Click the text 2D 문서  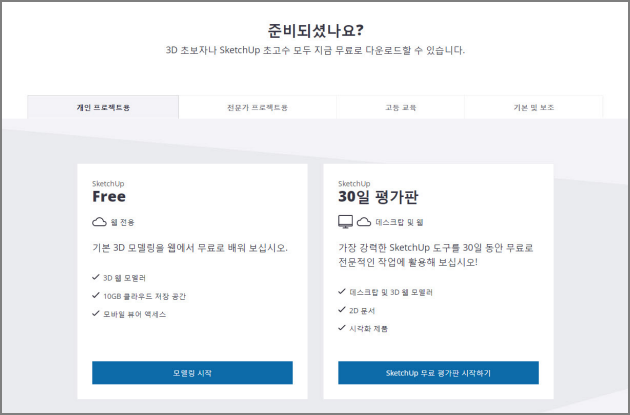(362, 311)
